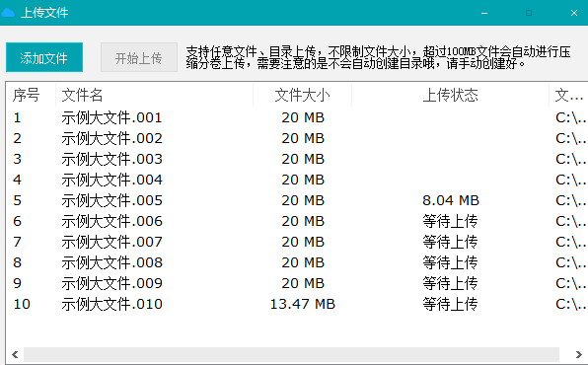Close the 上传文件 window
The height and width of the screenshot is (365, 588).
pos(574,13)
